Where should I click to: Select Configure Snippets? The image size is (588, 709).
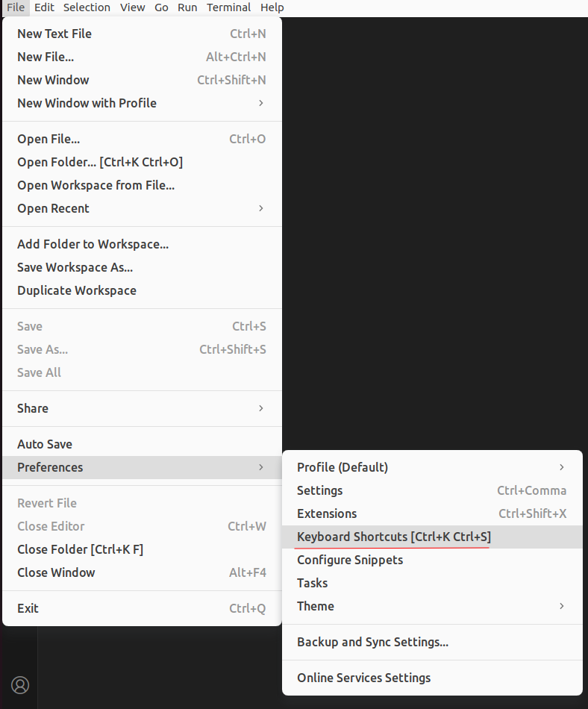click(349, 560)
